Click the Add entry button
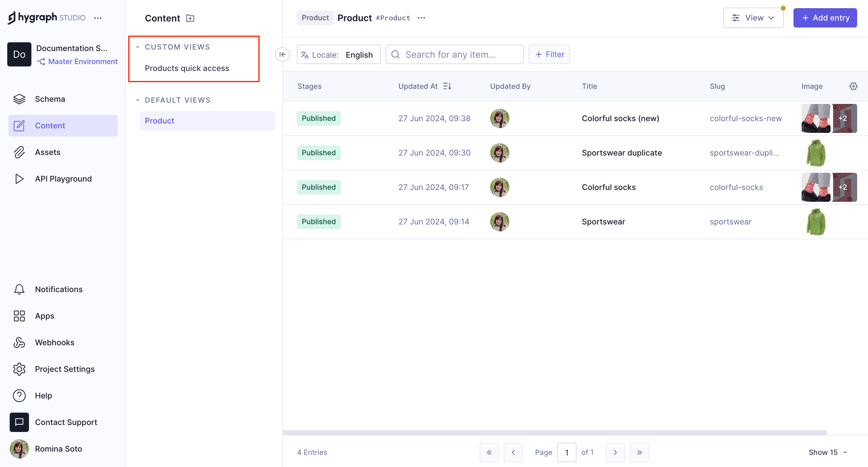868x467 pixels. point(825,18)
